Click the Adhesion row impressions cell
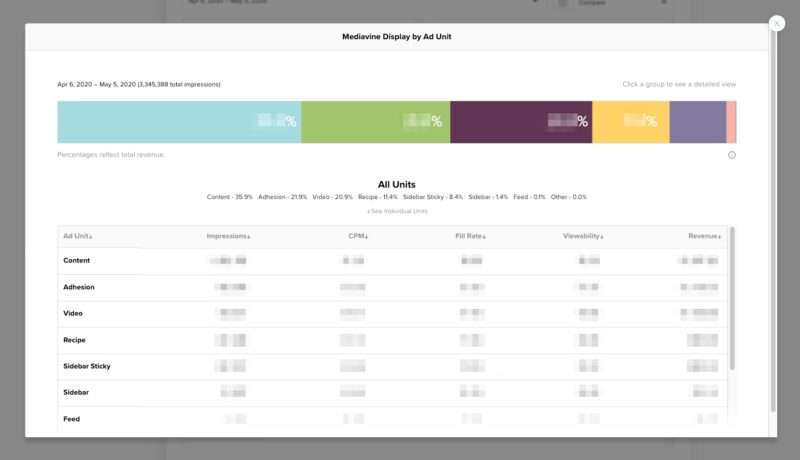800x460 pixels. [230, 287]
